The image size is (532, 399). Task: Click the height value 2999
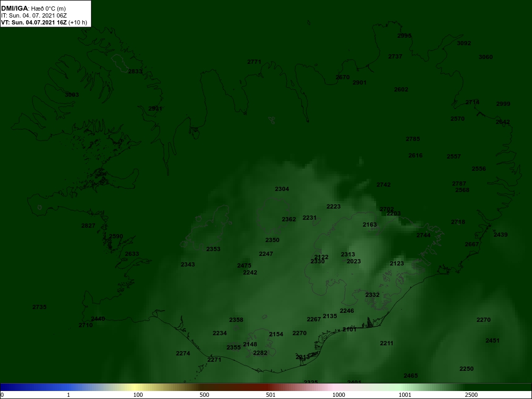503,104
